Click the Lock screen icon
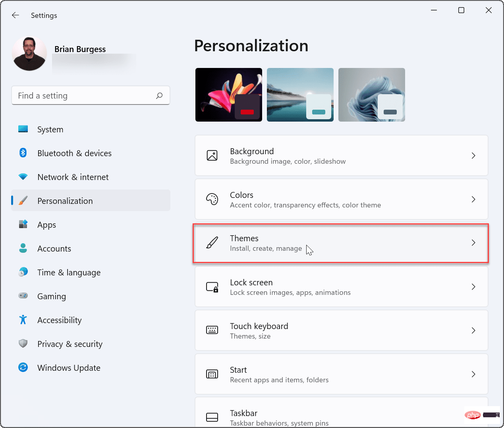The height and width of the screenshot is (428, 504). point(212,287)
